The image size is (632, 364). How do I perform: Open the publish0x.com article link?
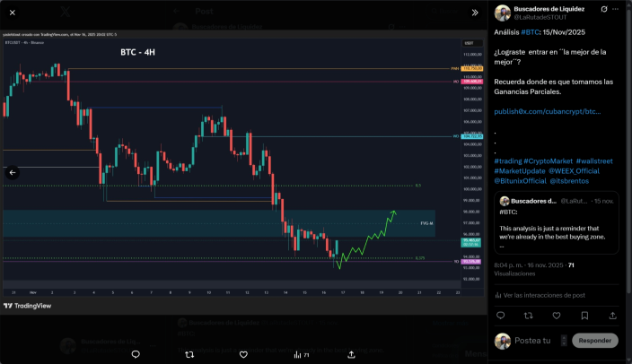point(548,111)
